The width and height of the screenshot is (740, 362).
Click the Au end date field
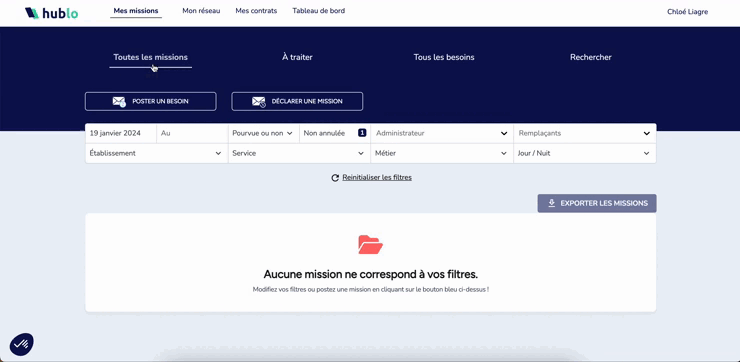(x=193, y=134)
